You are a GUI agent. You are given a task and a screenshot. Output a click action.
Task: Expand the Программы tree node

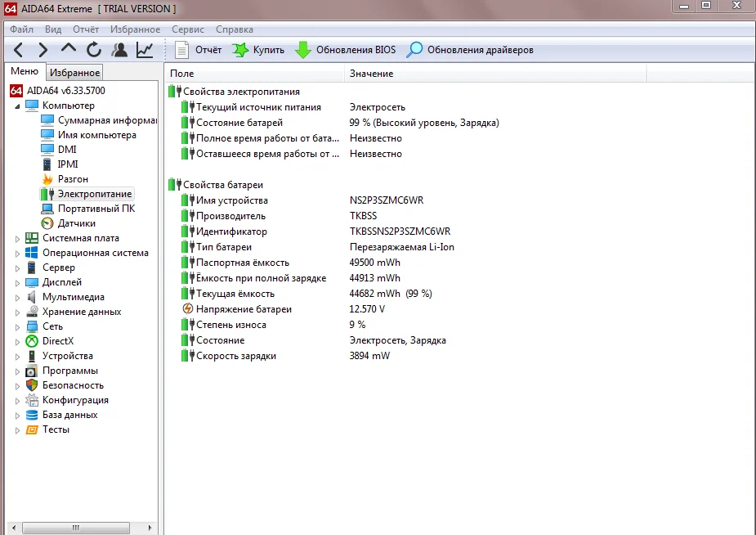17,371
